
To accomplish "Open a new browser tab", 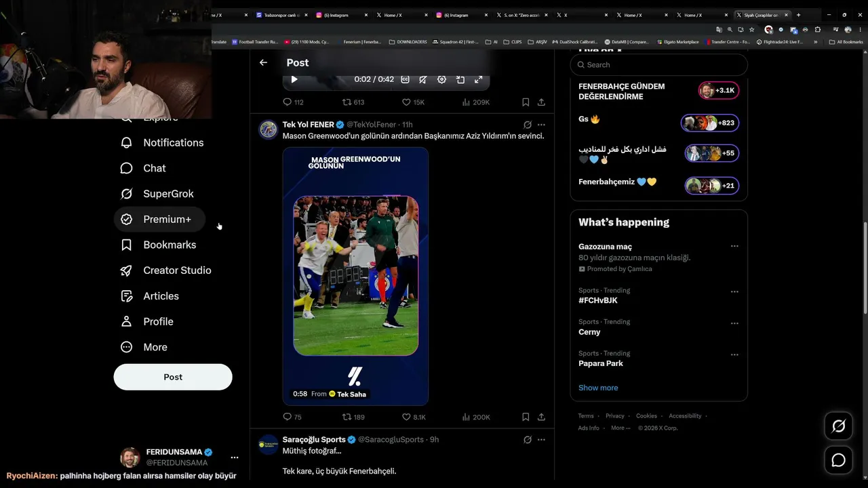I will click(x=798, y=15).
